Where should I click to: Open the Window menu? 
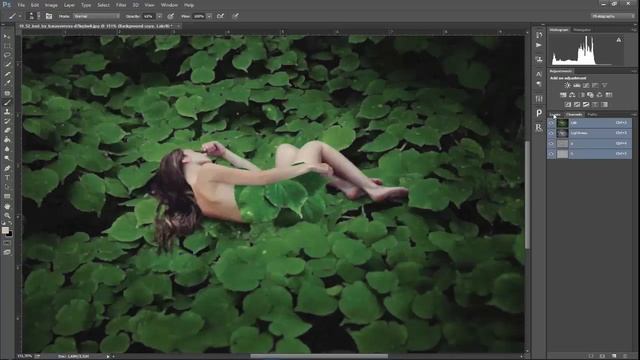point(169,5)
